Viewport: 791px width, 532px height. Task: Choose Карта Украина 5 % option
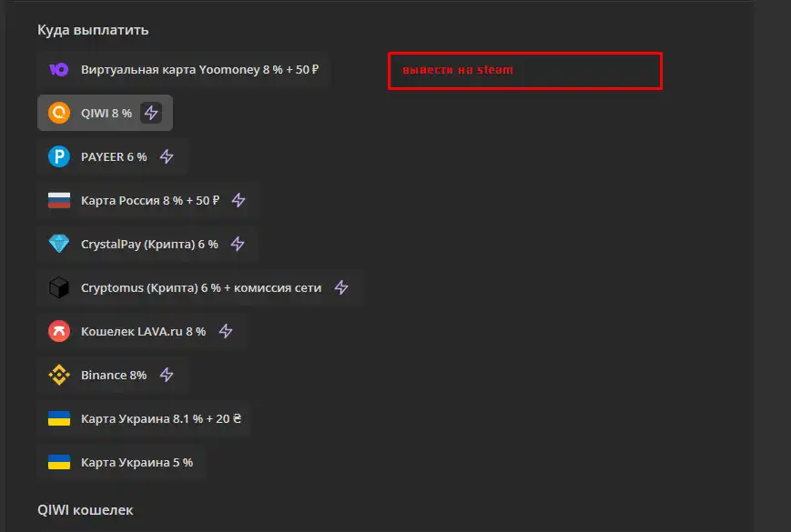point(122,462)
